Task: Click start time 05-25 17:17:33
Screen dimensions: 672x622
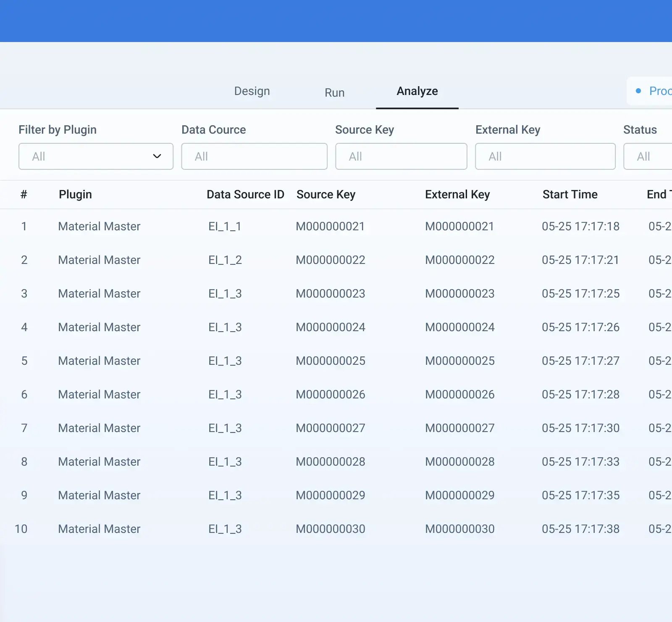Action: (580, 461)
